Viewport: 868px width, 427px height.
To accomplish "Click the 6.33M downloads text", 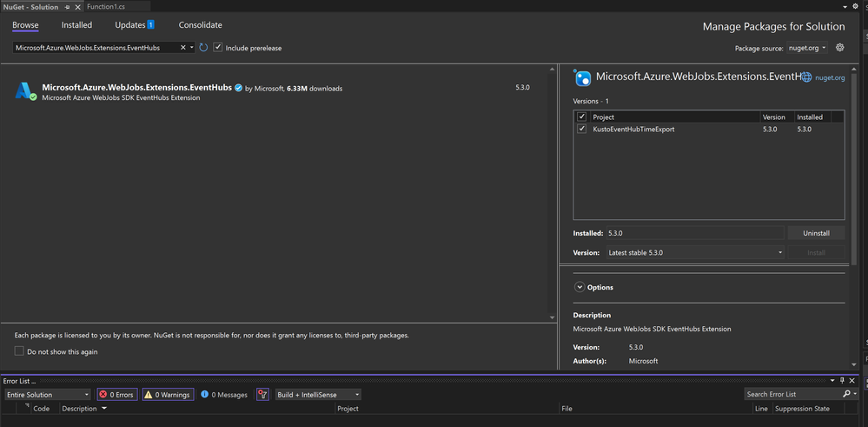I will point(315,88).
